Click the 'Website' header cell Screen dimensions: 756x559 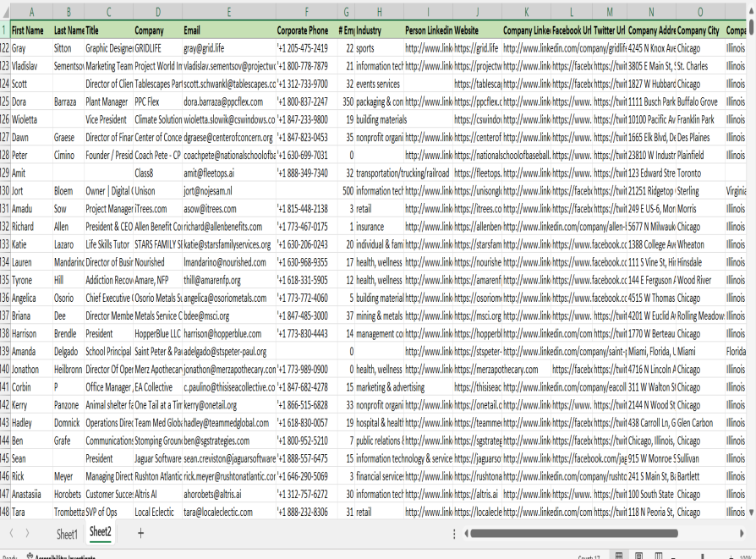coord(477,30)
